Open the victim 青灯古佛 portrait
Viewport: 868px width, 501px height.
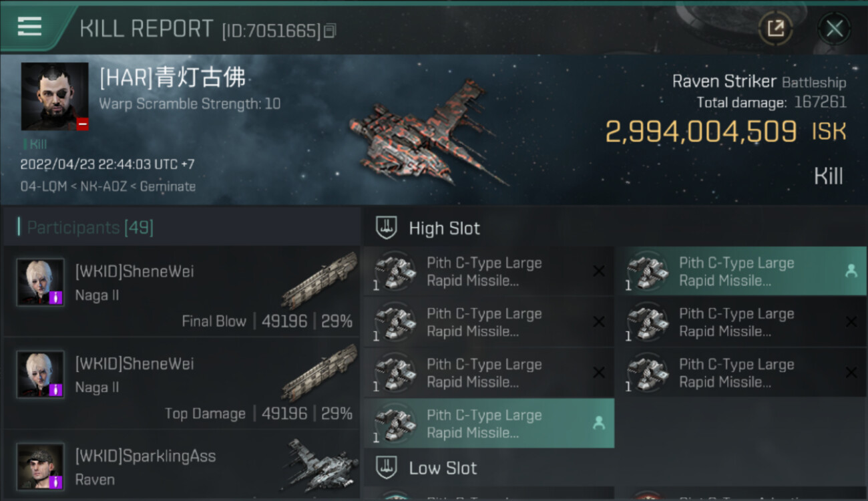pyautogui.click(x=55, y=96)
